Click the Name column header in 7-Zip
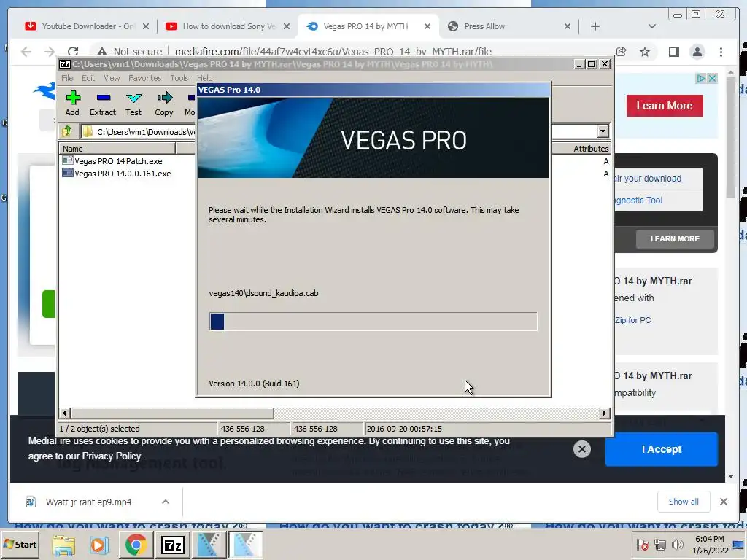This screenshot has height=560, width=747. (117, 149)
